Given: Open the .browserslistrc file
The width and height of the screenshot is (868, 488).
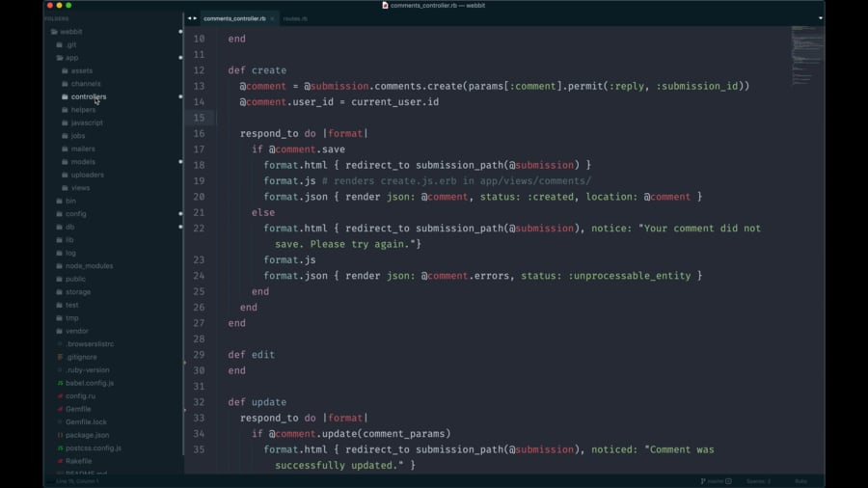Looking at the screenshot, I should click(x=90, y=344).
